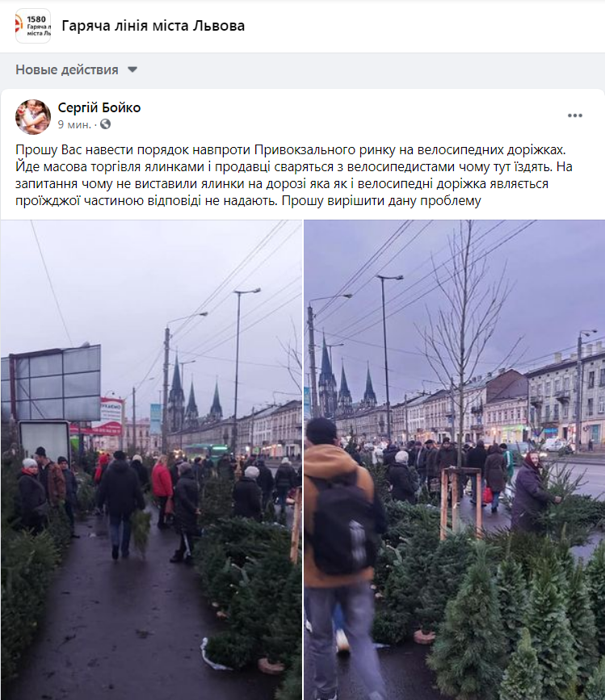This screenshot has width=605, height=700.
Task: Open Гаряча лінія міста Львова group page
Action: (153, 26)
